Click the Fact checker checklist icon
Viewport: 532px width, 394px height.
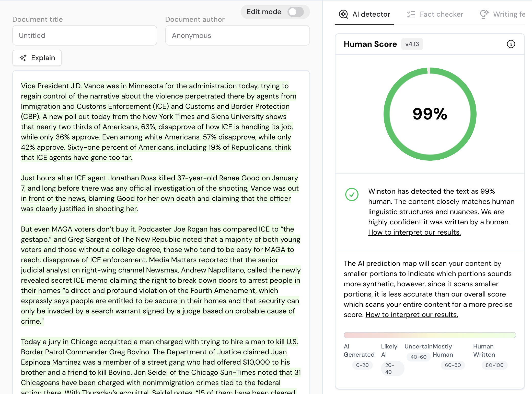411,14
